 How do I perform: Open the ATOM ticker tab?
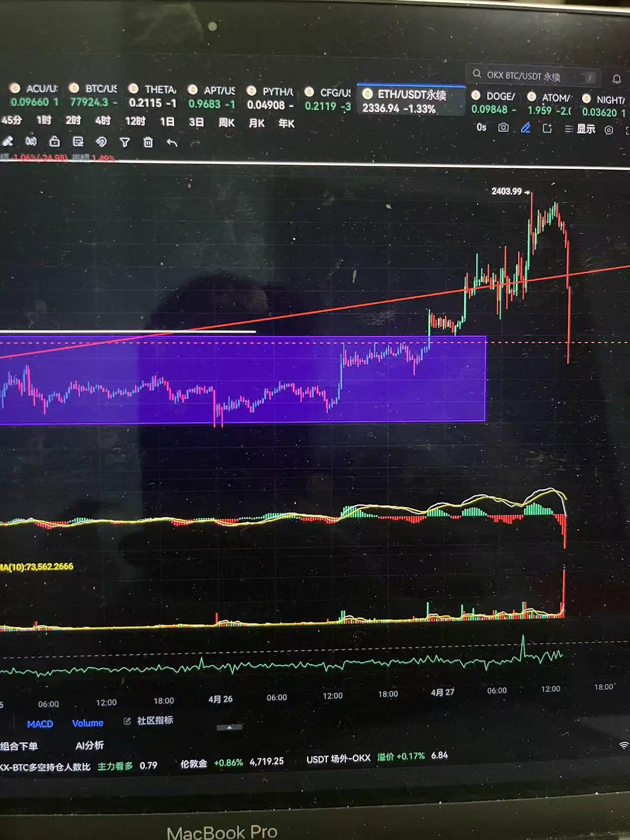pos(549,104)
